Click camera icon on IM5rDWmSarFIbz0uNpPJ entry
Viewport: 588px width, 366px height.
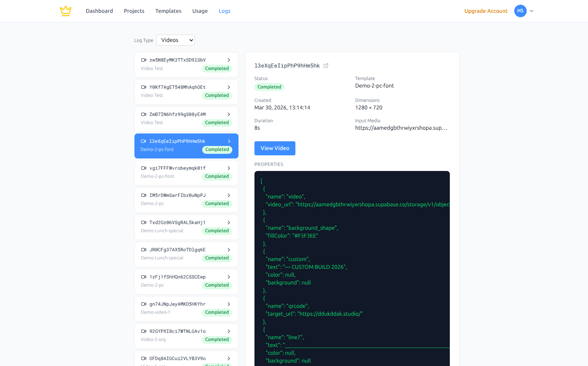(x=144, y=195)
